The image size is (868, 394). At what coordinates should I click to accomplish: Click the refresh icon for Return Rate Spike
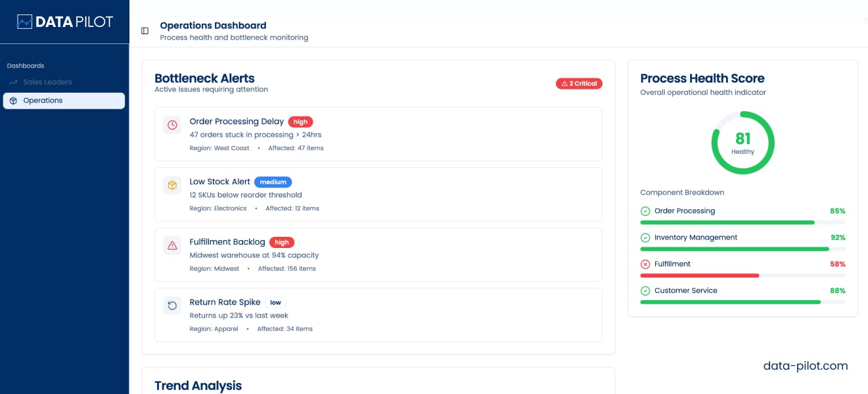[x=172, y=306]
